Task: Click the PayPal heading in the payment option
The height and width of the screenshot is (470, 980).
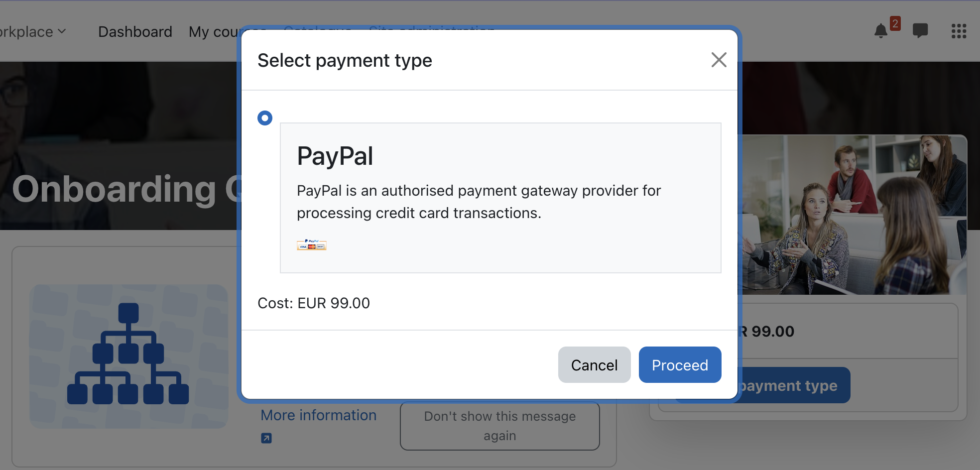Action: click(x=335, y=156)
